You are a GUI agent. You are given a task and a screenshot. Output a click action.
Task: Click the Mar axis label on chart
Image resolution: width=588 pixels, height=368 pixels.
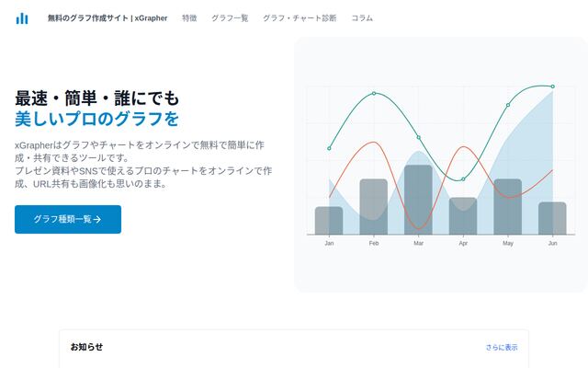pyautogui.click(x=419, y=243)
